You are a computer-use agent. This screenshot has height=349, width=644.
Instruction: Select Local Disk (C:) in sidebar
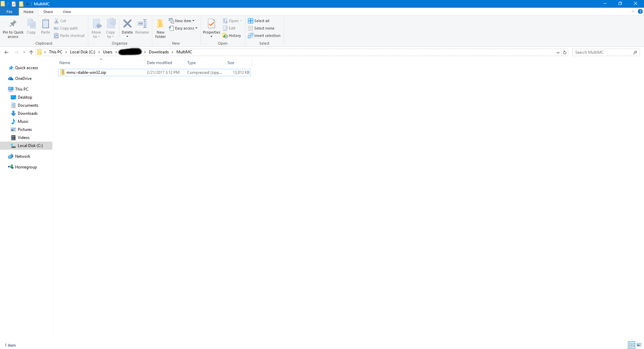tap(26, 146)
